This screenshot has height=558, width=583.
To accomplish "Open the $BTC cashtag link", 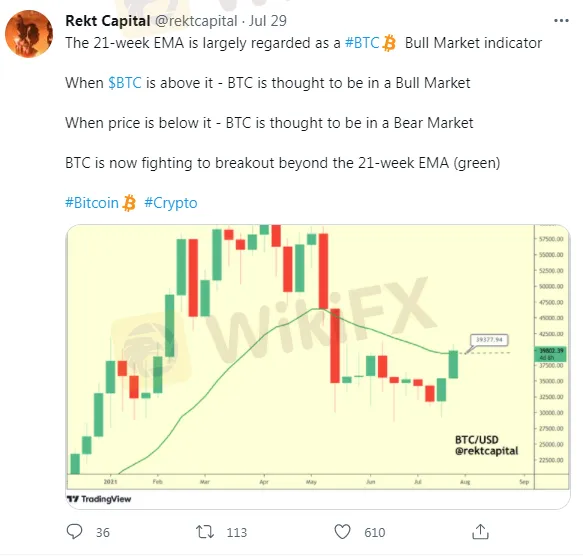I will pyautogui.click(x=125, y=83).
